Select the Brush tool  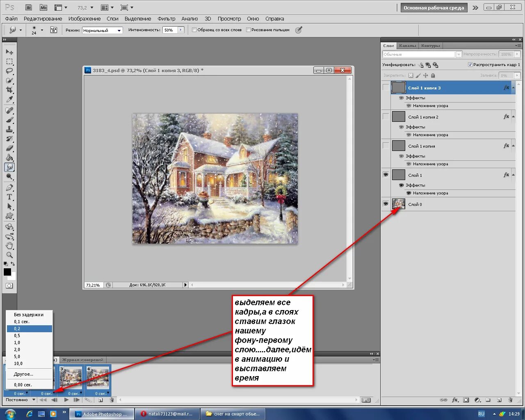coord(9,120)
